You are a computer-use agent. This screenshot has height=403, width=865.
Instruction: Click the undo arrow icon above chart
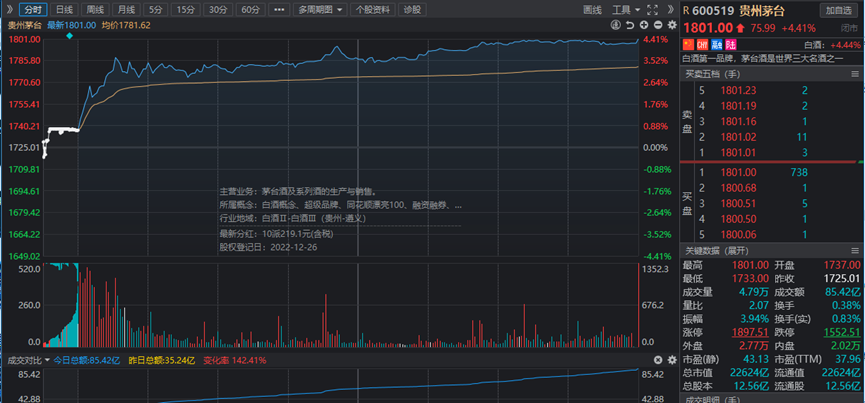pos(629,25)
